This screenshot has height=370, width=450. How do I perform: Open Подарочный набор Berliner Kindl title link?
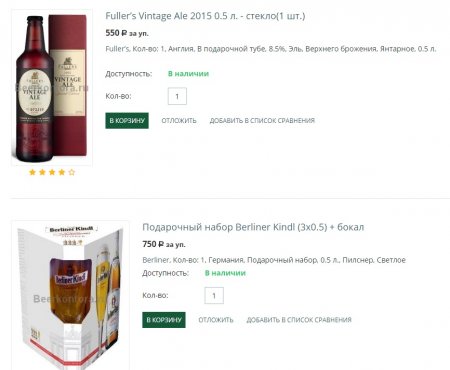pos(253,227)
